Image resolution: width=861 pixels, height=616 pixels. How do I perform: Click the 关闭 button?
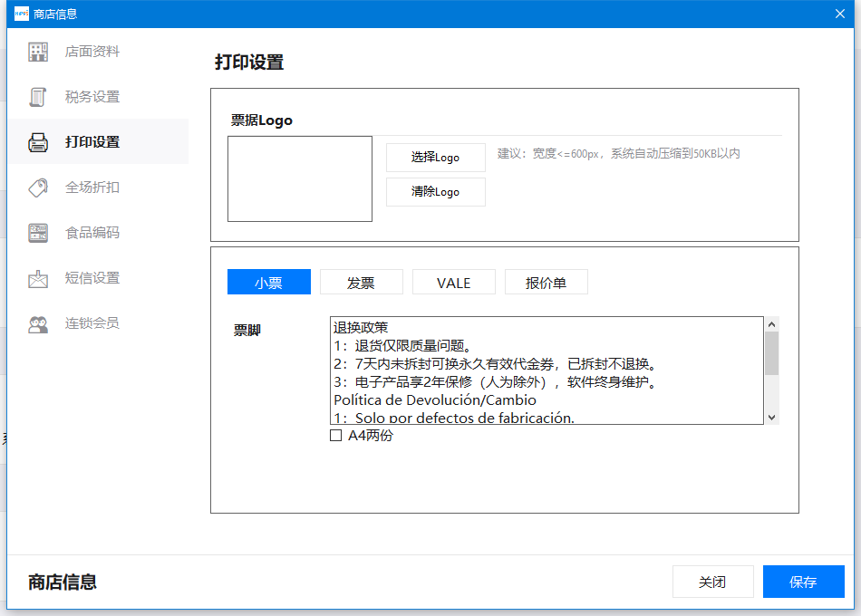point(712,582)
